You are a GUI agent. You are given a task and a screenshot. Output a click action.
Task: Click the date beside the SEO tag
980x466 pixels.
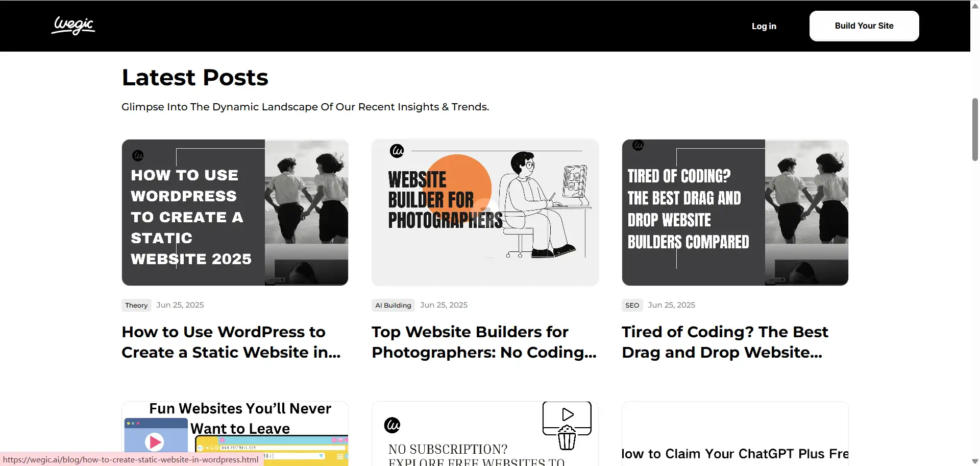671,305
